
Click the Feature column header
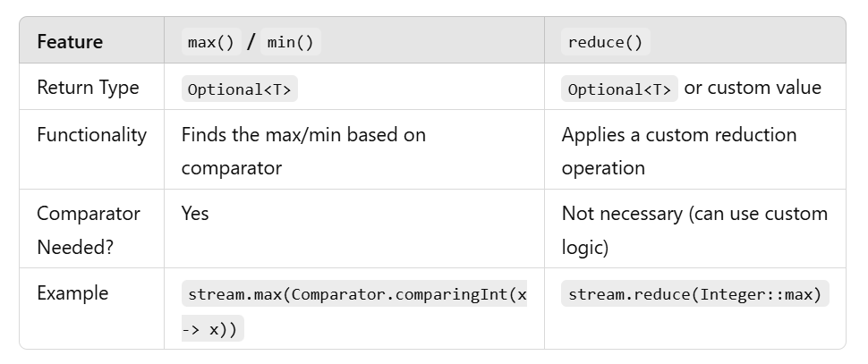pos(70,42)
